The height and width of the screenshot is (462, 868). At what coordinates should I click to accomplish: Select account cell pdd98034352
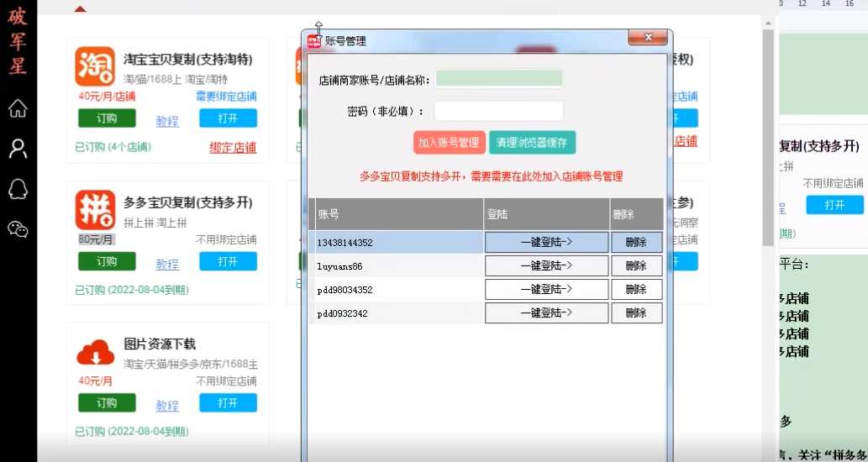pyautogui.click(x=399, y=289)
